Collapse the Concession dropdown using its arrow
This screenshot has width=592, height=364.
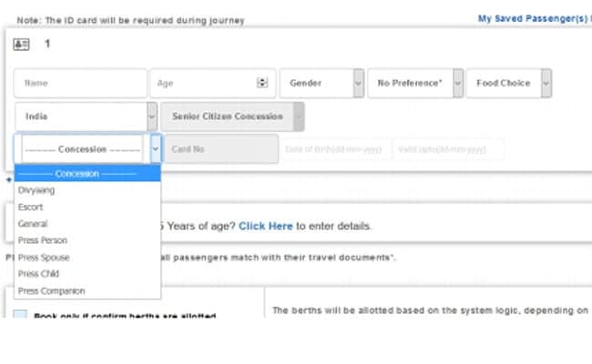click(x=156, y=148)
